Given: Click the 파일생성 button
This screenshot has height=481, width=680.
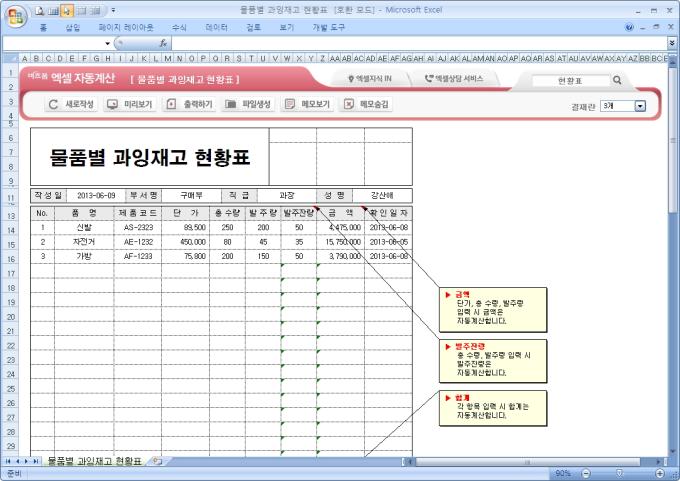Looking at the screenshot, I should coord(248,104).
